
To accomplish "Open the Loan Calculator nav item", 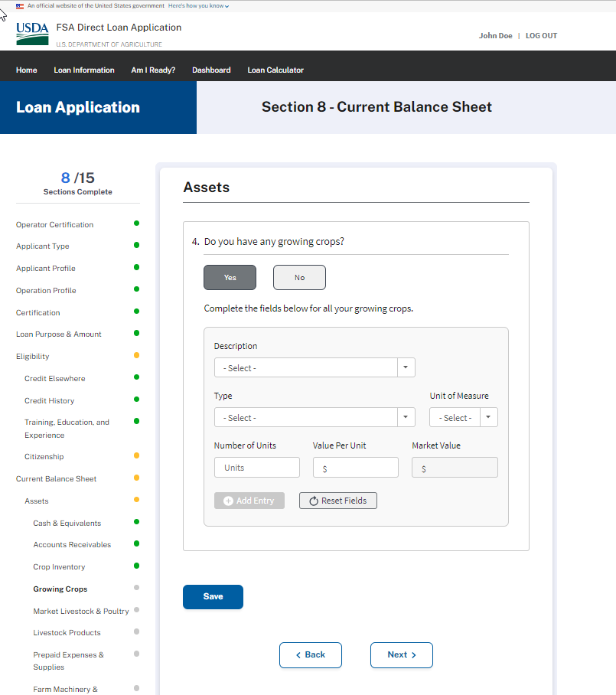I will coord(275,70).
